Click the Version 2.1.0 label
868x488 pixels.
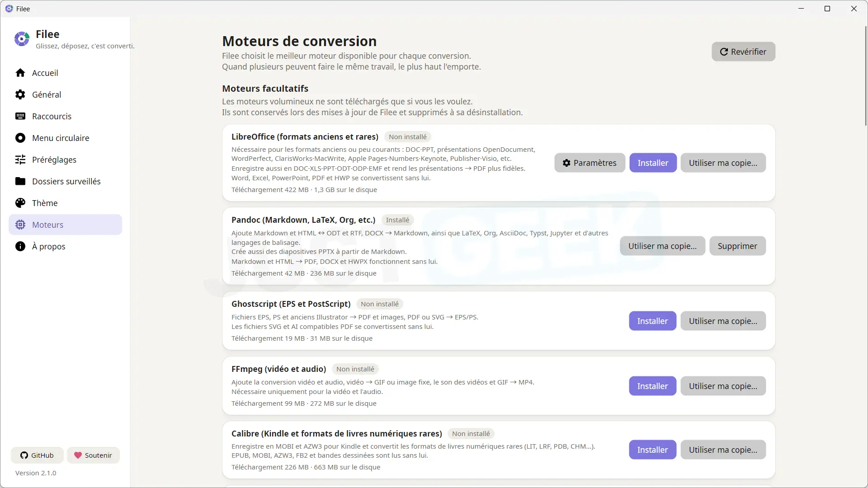36,473
